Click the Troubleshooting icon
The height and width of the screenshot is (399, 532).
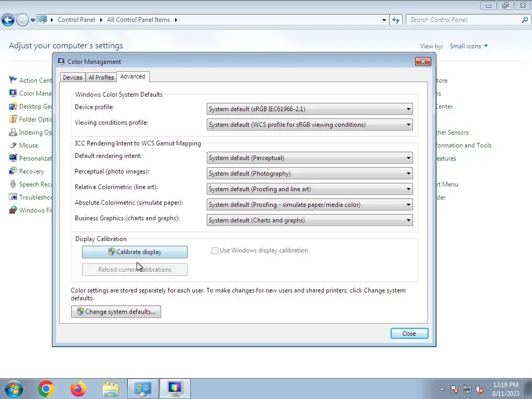click(13, 197)
